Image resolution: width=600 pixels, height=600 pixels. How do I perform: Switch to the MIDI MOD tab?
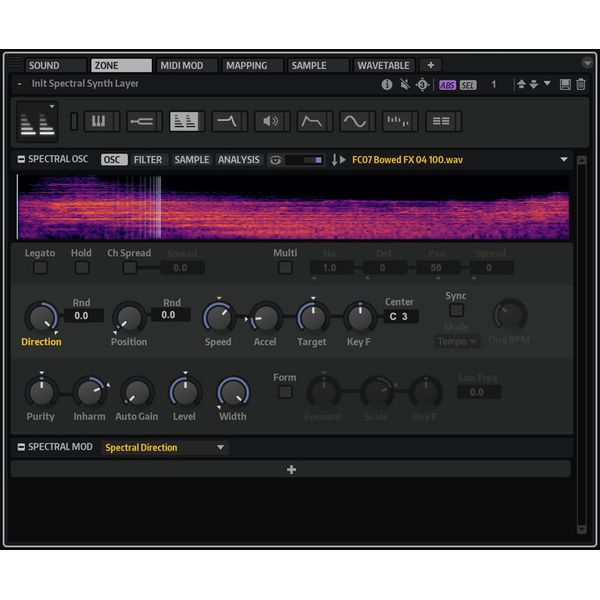point(182,65)
